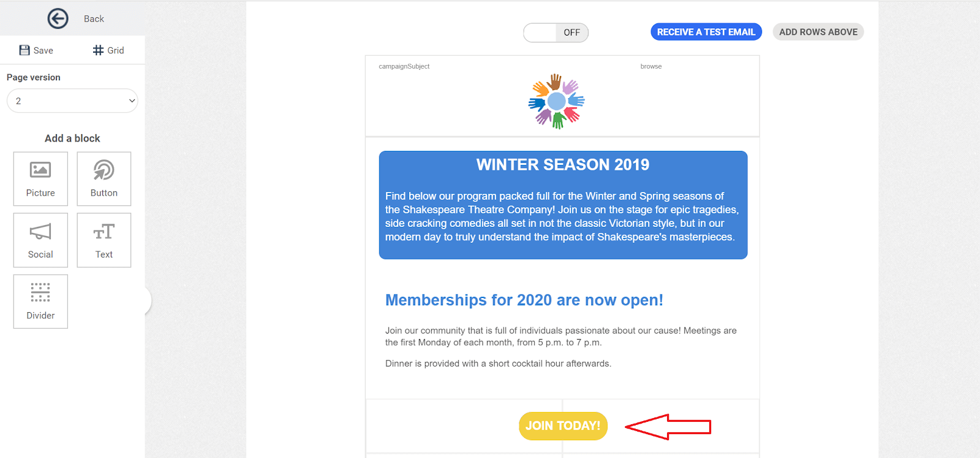
Task: Select the colorful hands logo image
Action: (x=556, y=101)
